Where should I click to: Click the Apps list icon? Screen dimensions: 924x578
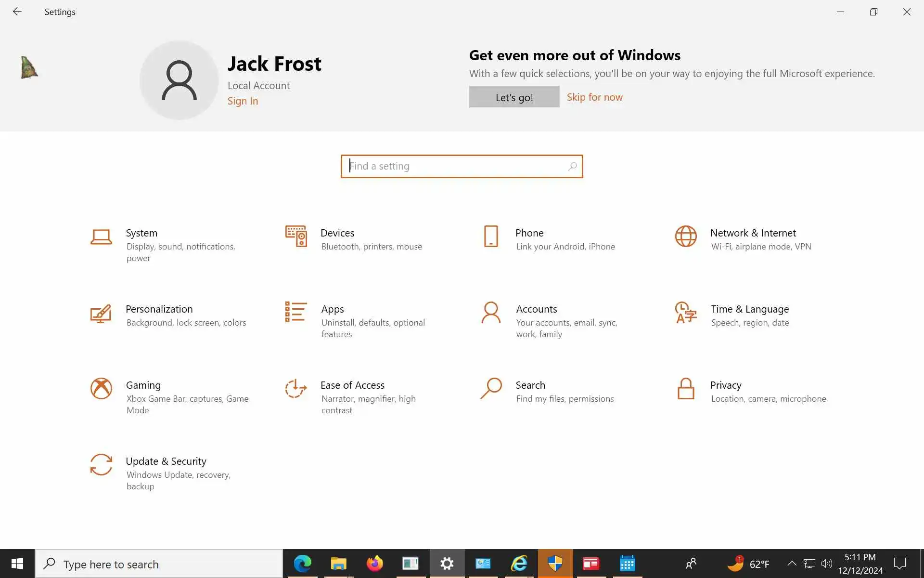click(x=296, y=312)
